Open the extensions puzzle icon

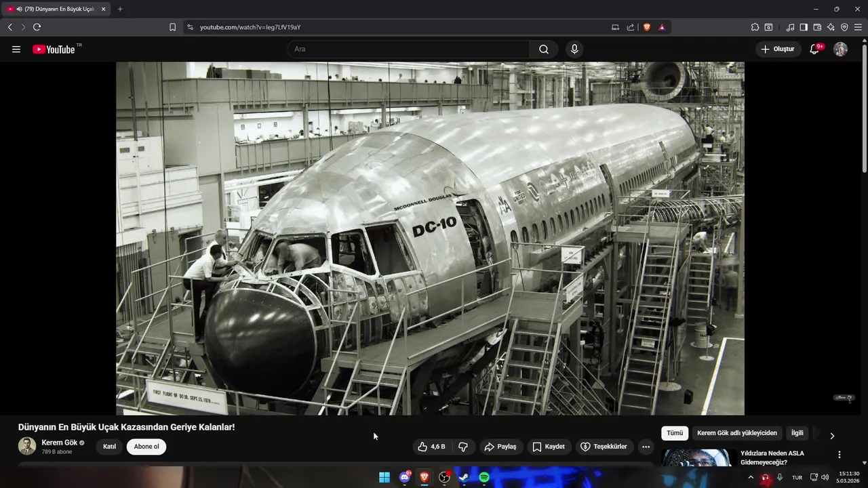pos(755,27)
